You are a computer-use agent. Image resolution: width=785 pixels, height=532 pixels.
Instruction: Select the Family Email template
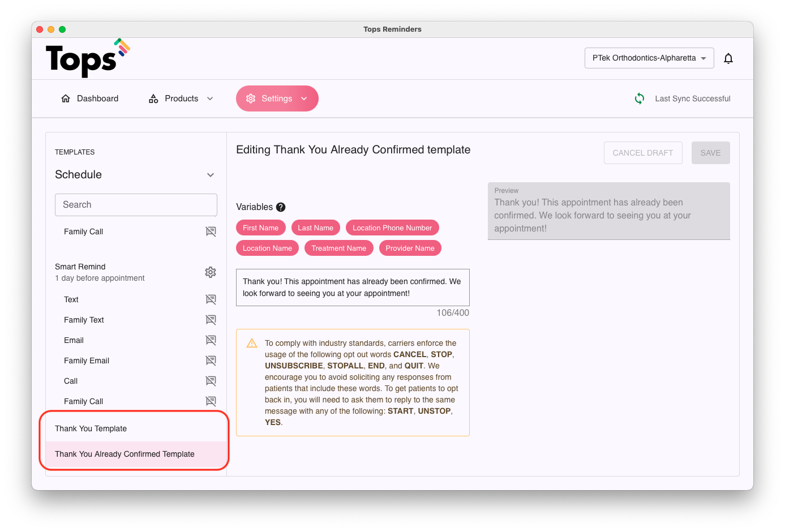(x=87, y=361)
